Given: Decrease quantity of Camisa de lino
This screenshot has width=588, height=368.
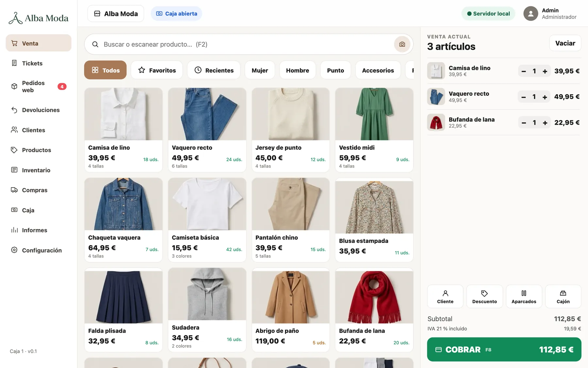Looking at the screenshot, I should pos(524,71).
